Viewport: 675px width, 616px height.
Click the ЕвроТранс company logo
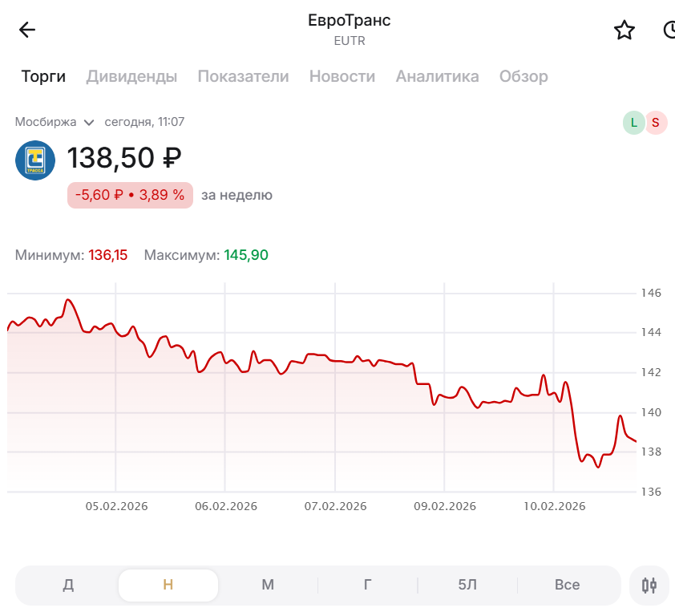pyautogui.click(x=35, y=160)
